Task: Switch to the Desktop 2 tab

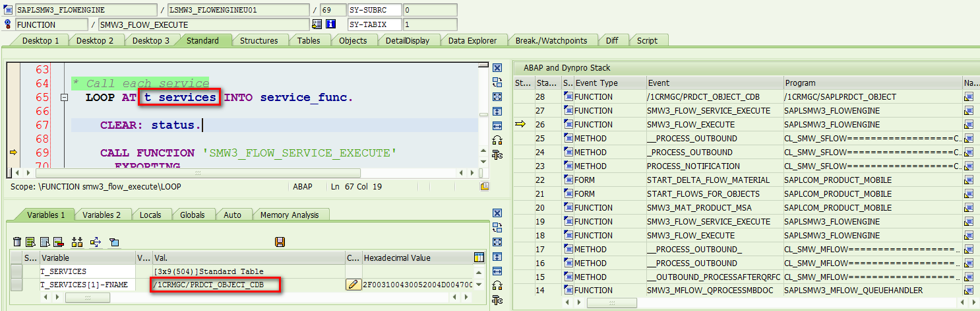Action: coord(95,40)
